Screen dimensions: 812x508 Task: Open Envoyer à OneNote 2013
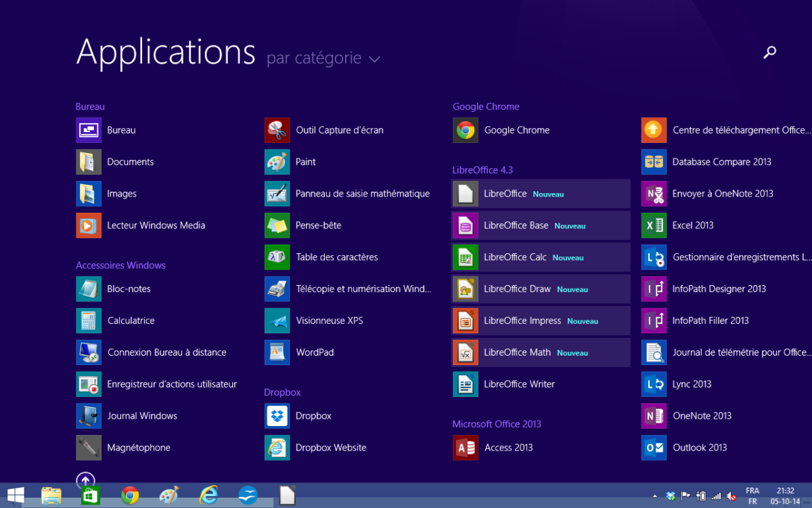coord(707,194)
